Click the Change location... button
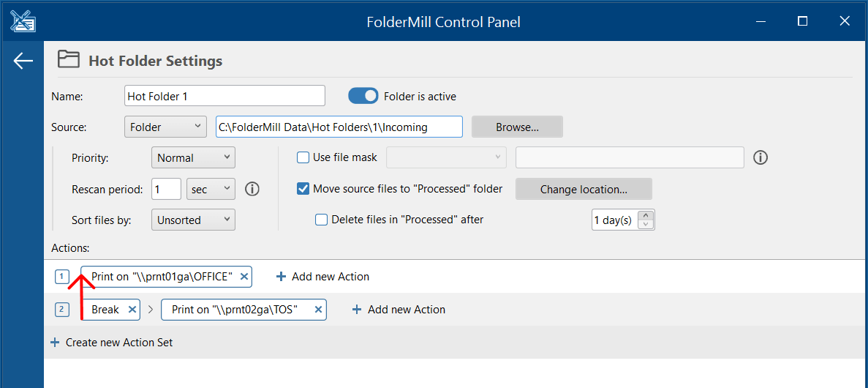Screen dimensions: 868x388 [584, 189]
